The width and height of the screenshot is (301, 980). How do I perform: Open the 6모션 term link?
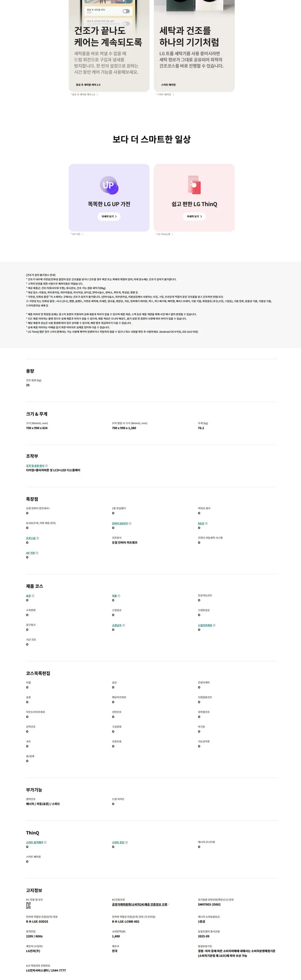[x=201, y=523]
